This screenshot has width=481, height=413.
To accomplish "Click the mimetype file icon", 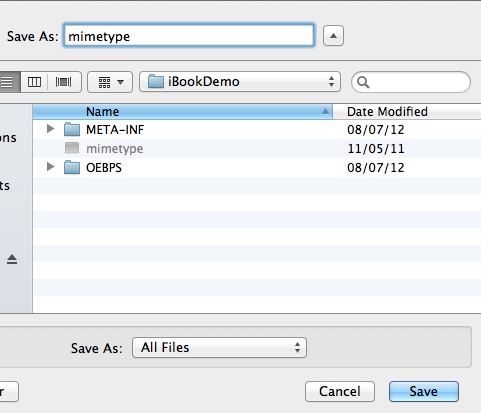I will click(x=72, y=148).
